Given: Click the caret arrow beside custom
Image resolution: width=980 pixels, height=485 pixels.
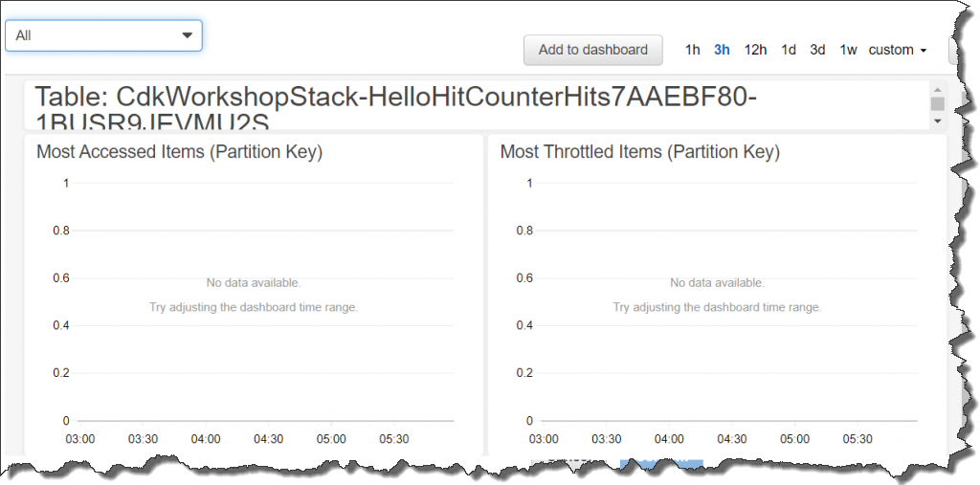Looking at the screenshot, I should [923, 51].
